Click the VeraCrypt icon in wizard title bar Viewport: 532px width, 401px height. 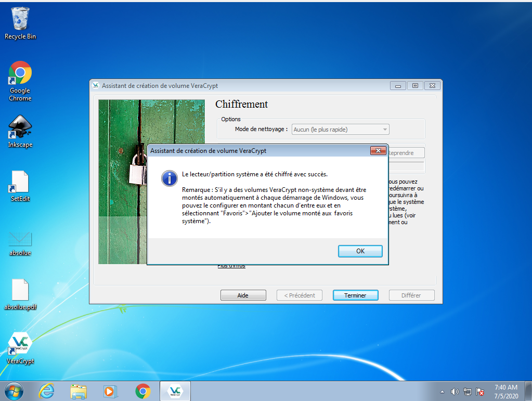coord(96,85)
